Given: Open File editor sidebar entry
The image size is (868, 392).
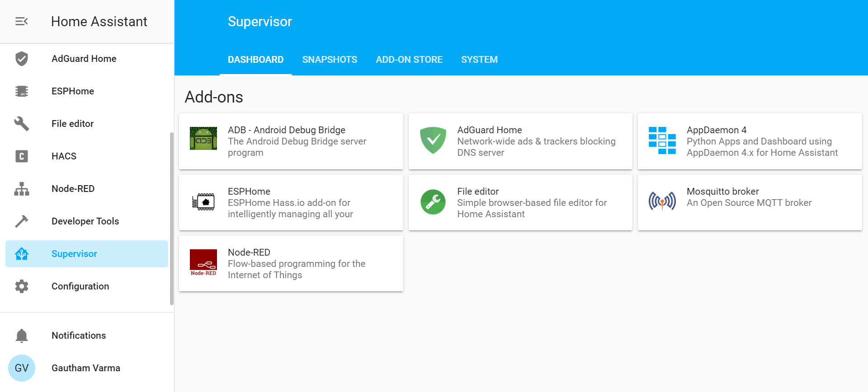Looking at the screenshot, I should coord(87,124).
